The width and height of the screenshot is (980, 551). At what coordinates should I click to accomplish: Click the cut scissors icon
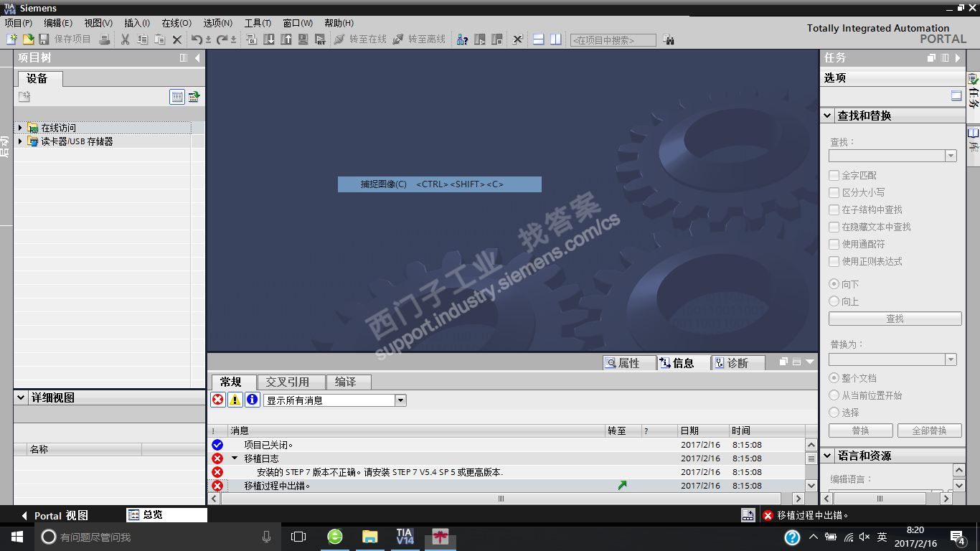coord(125,39)
